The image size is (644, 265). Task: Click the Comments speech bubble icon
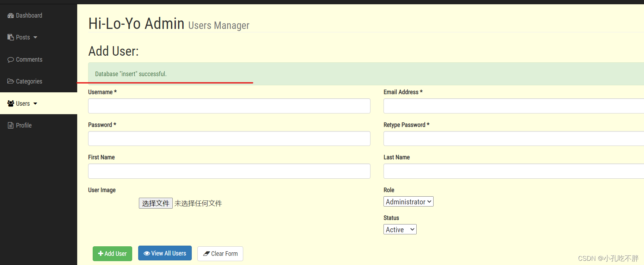coord(11,60)
